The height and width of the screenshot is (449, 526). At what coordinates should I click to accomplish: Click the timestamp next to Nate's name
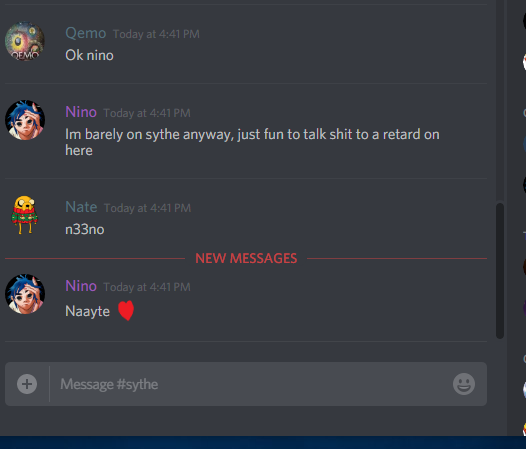pos(147,208)
